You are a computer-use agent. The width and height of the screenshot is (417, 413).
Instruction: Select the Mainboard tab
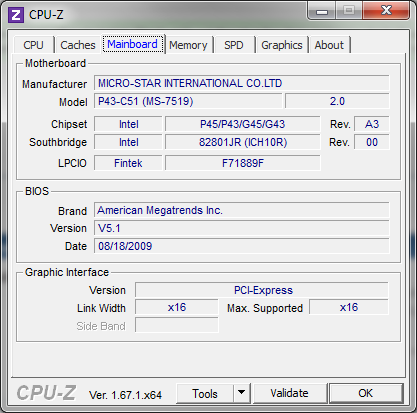pos(133,44)
